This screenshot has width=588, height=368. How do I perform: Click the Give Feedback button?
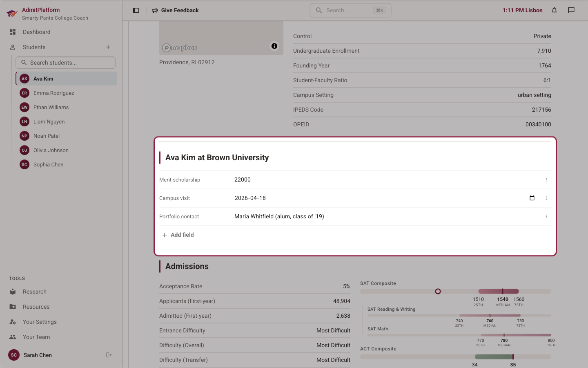pos(175,10)
